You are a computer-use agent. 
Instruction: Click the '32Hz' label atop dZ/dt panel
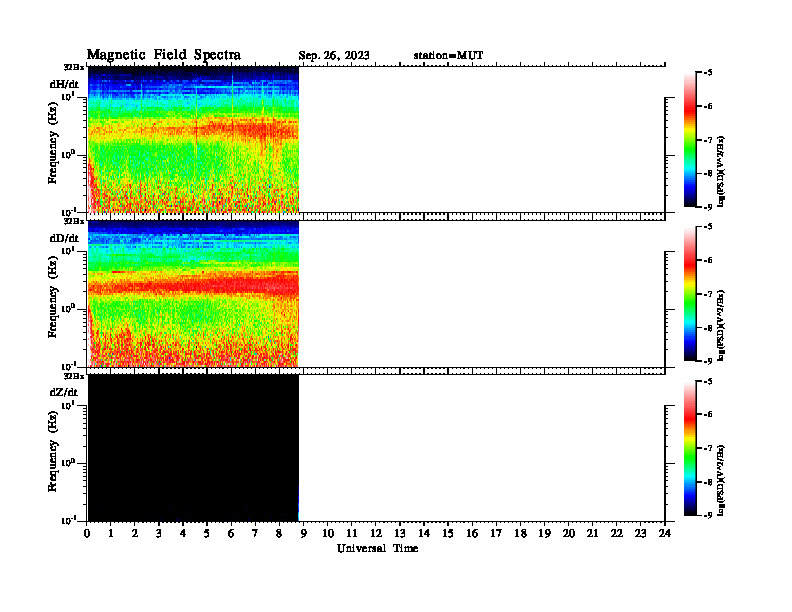pyautogui.click(x=73, y=376)
